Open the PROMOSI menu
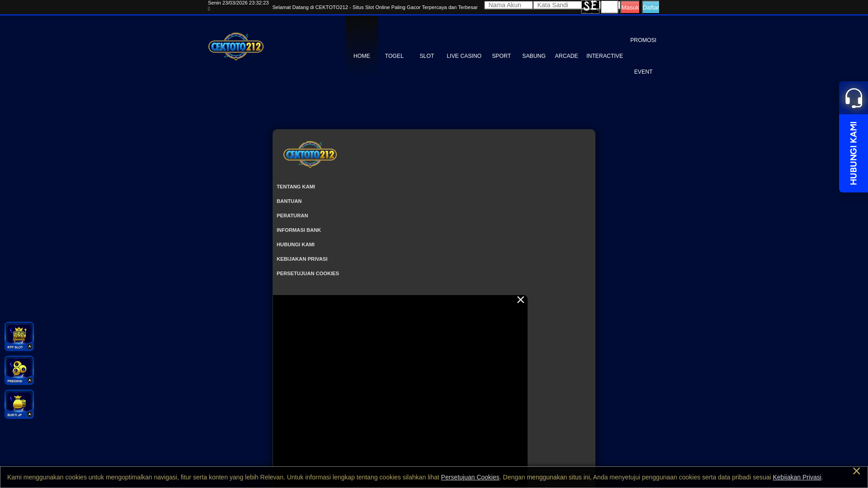Viewport: 868px width, 488px height. pyautogui.click(x=643, y=40)
